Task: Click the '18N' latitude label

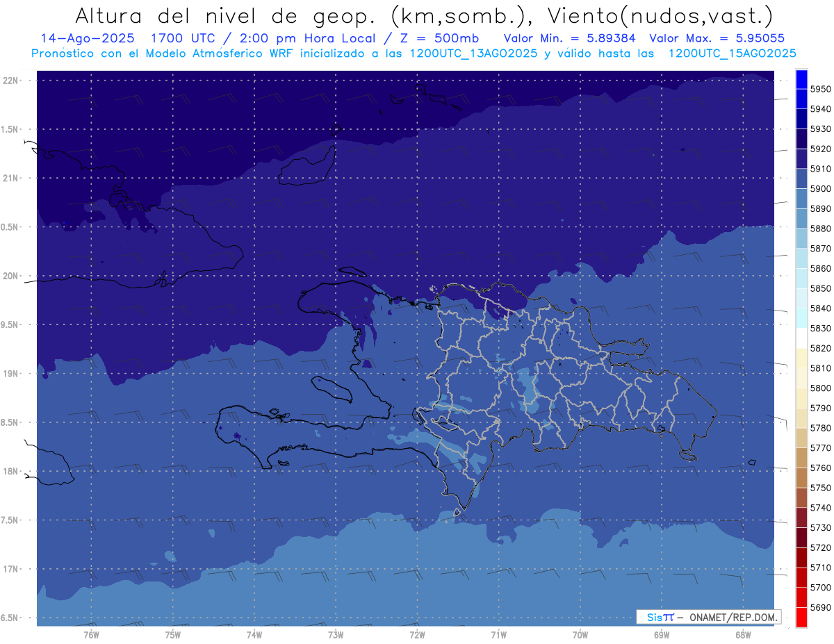Action: (10, 471)
